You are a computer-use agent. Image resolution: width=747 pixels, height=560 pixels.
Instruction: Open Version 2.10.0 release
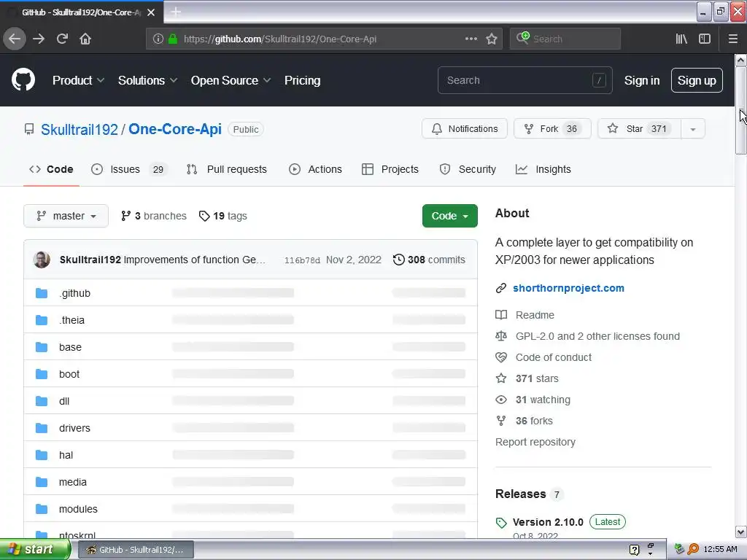coord(548,522)
